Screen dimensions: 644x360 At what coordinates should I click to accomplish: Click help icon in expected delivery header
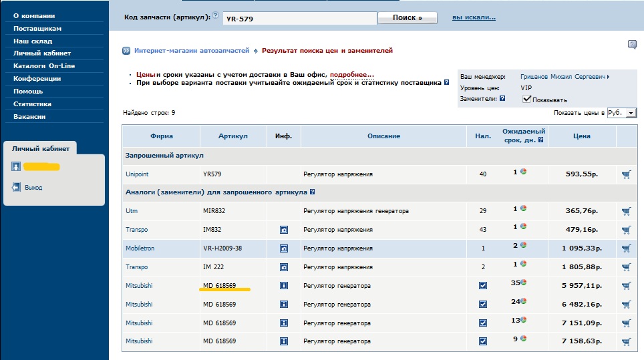pyautogui.click(x=540, y=140)
